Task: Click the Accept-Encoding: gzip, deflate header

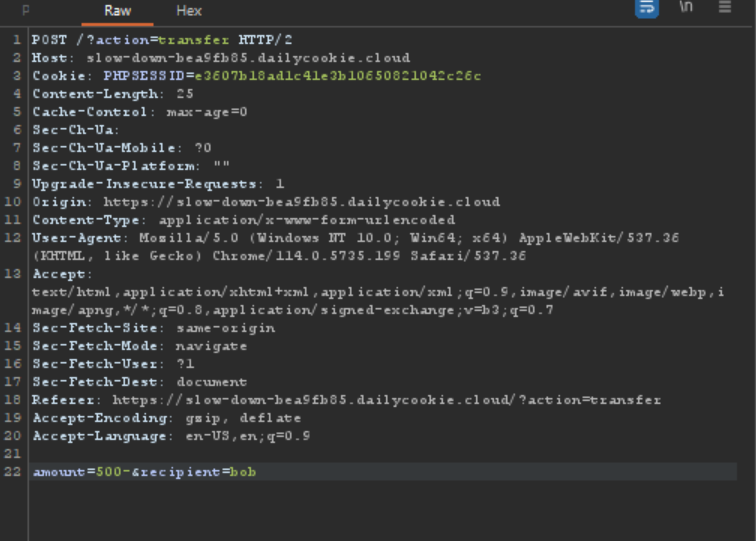Action: point(167,418)
